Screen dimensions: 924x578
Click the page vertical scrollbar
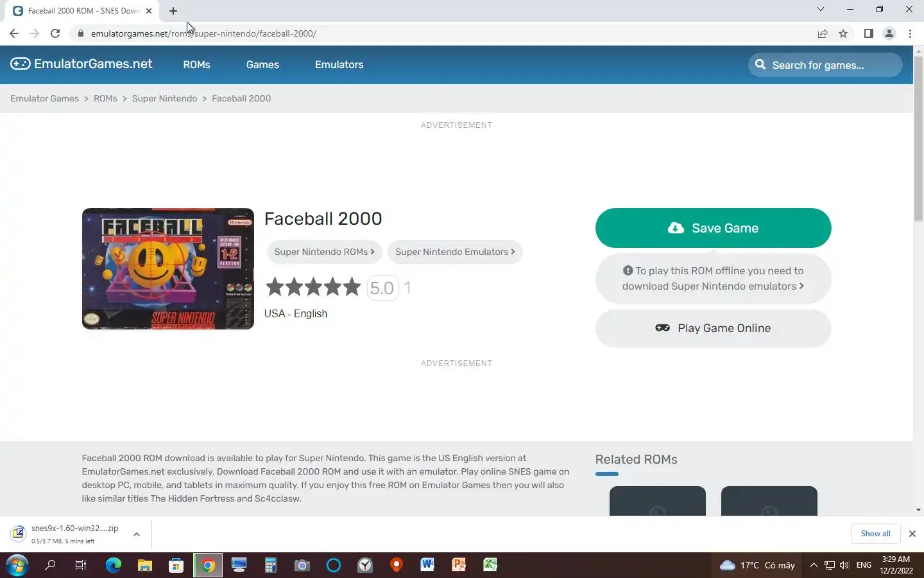click(918, 138)
